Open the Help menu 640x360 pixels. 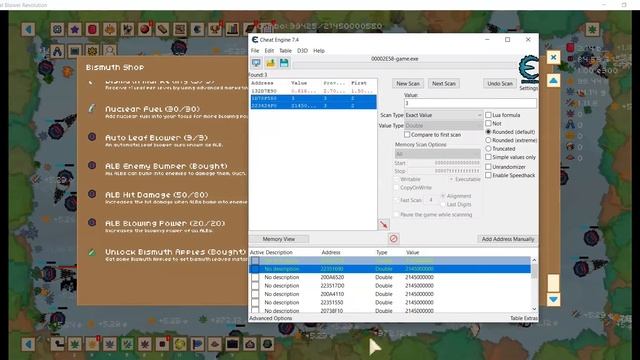[x=319, y=51]
